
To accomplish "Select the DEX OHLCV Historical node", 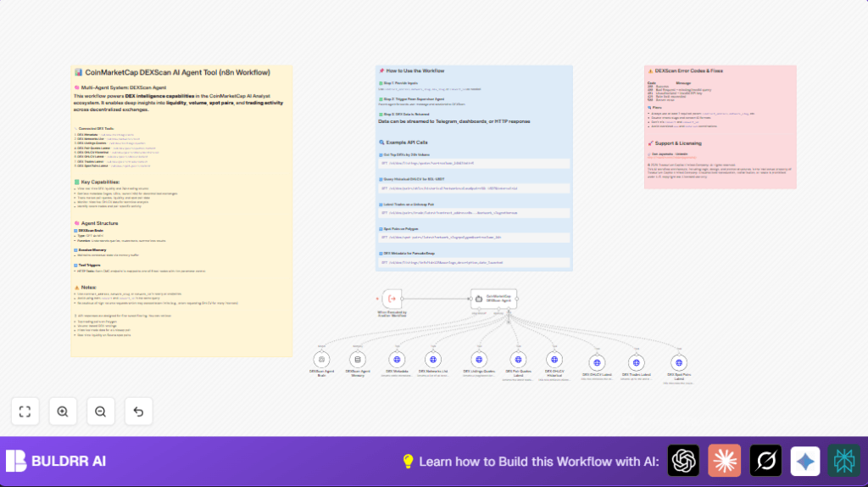I will coord(554,360).
